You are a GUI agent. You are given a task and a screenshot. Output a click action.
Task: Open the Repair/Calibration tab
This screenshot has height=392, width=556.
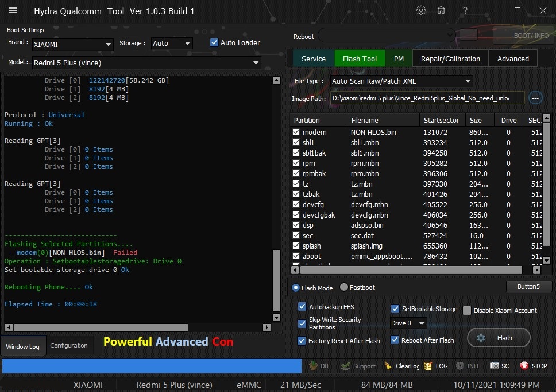click(x=450, y=59)
